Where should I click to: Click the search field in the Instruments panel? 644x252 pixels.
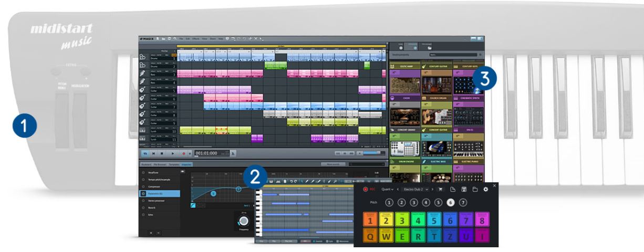click(x=452, y=55)
